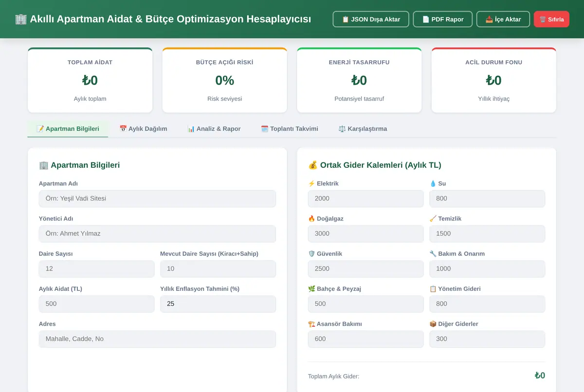Click the Toplam Aylık Gider label
This screenshot has width=584, height=392.
pos(334,376)
